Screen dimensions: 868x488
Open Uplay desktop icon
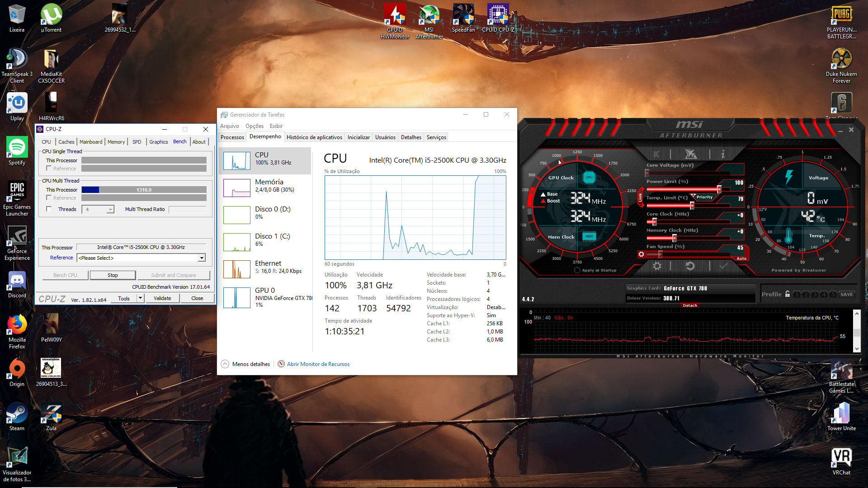17,107
